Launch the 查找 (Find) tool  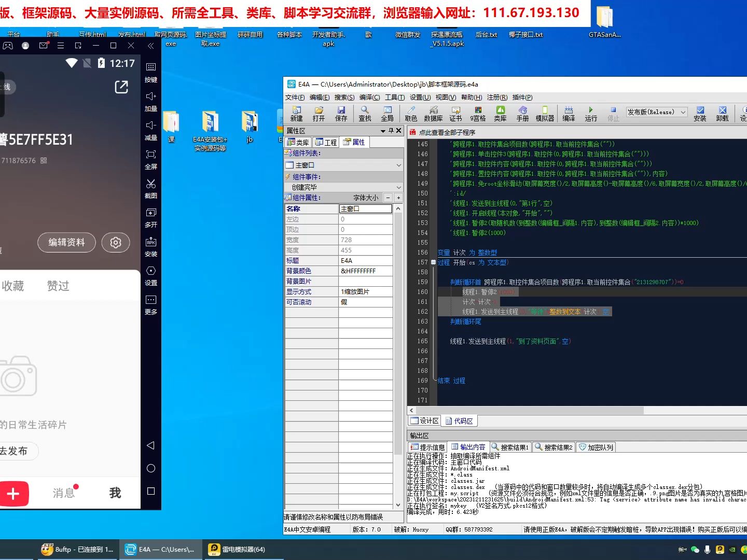(x=365, y=113)
